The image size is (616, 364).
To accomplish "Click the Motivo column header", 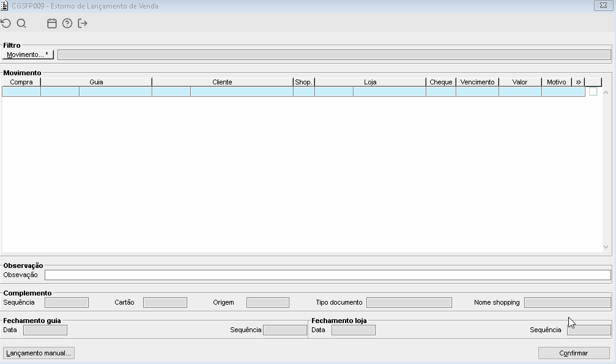I will coord(556,82).
